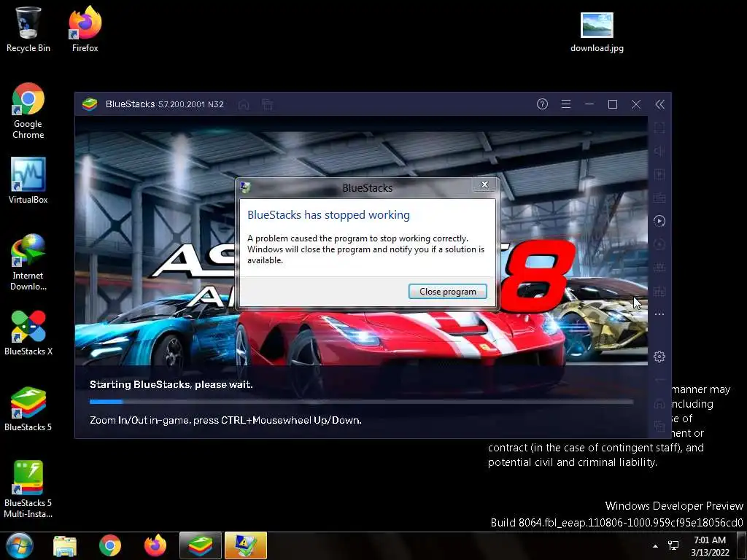Click the Android home icon in sidebar
The height and width of the screenshot is (560, 747).
tap(659, 403)
